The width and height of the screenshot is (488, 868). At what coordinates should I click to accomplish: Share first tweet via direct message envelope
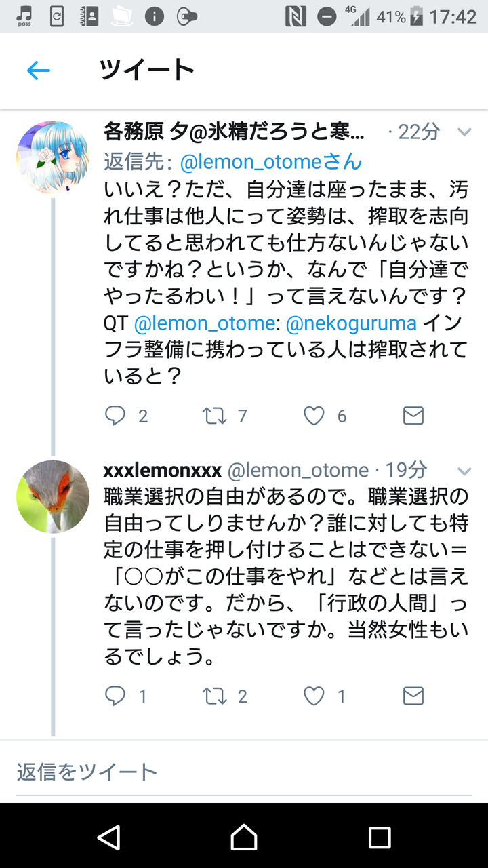click(x=413, y=416)
